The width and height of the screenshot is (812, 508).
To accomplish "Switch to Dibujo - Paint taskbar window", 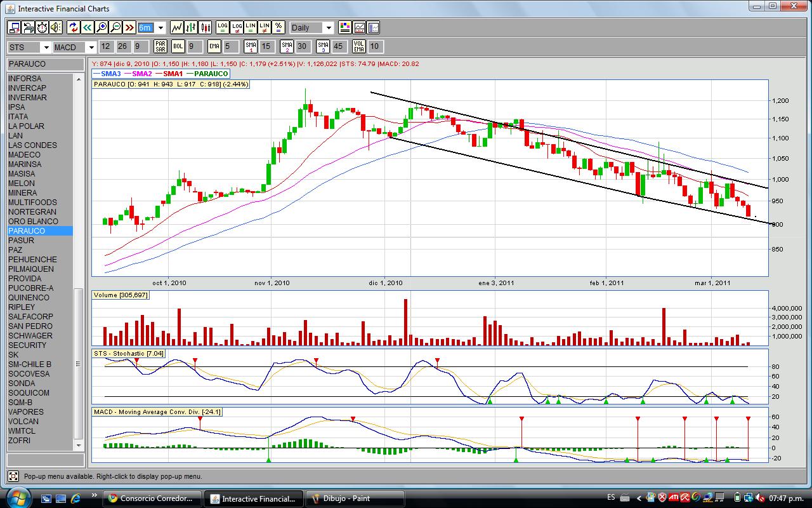I will (x=355, y=498).
